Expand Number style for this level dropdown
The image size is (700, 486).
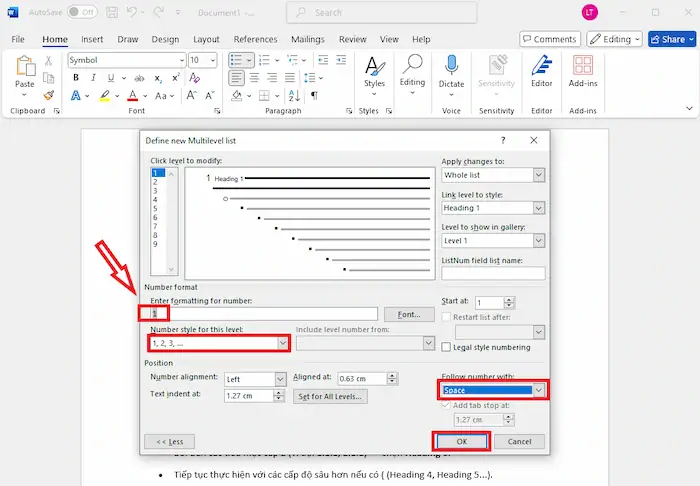coord(283,343)
